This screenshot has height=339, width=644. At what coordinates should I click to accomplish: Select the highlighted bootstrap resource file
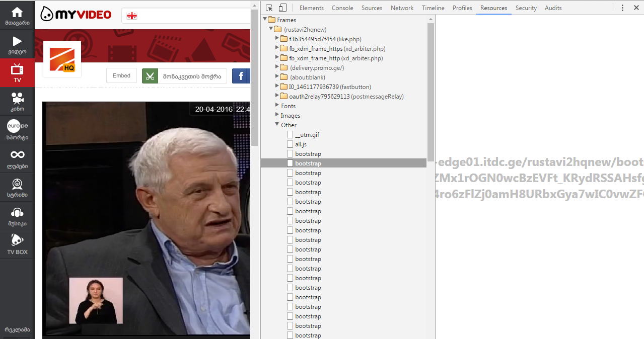[308, 163]
